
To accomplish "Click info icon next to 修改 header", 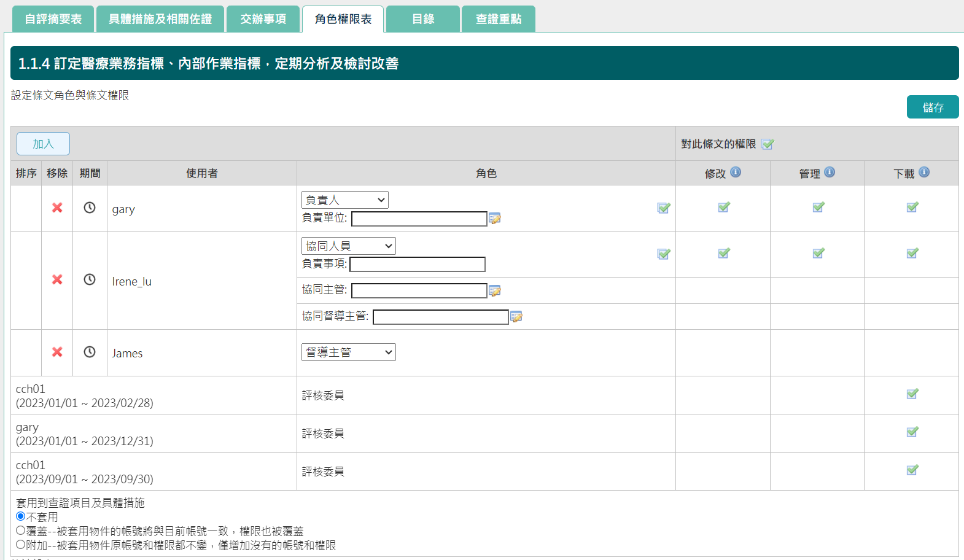I will point(736,173).
